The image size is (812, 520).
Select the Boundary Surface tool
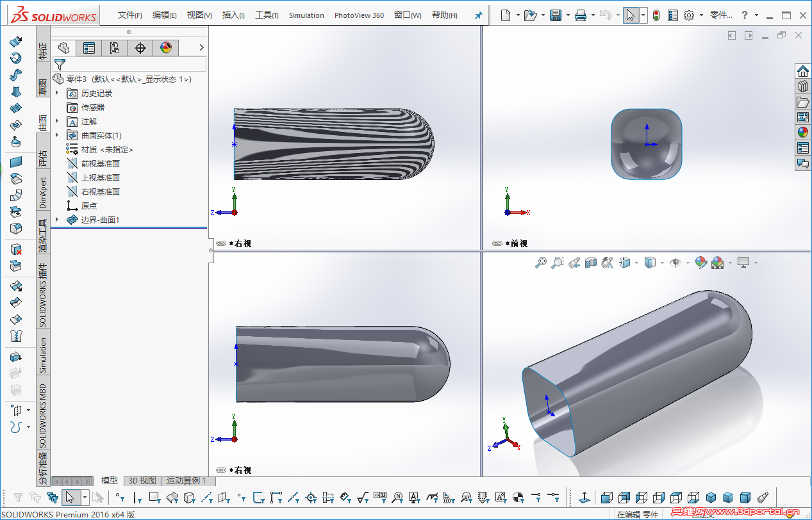coord(16,108)
